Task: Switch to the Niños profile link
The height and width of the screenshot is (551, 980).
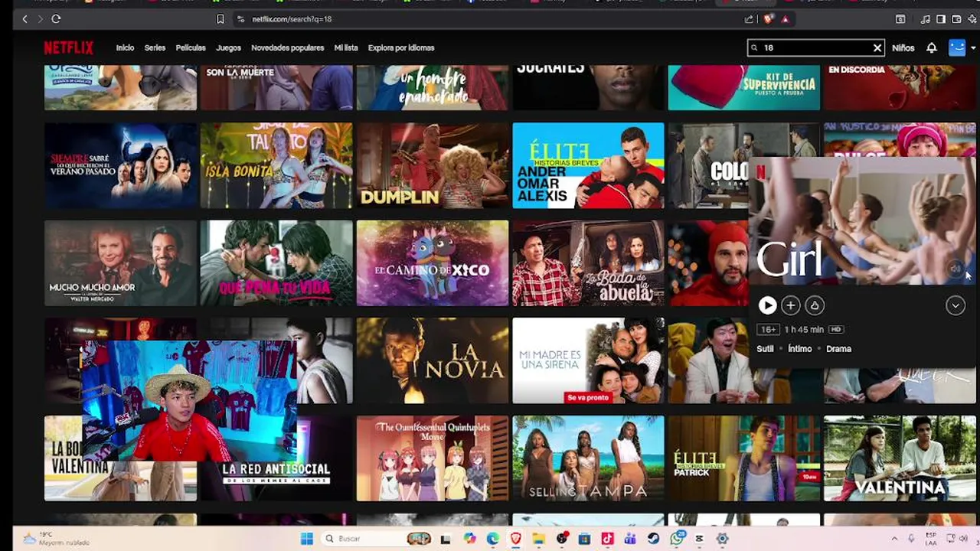Action: pyautogui.click(x=903, y=47)
